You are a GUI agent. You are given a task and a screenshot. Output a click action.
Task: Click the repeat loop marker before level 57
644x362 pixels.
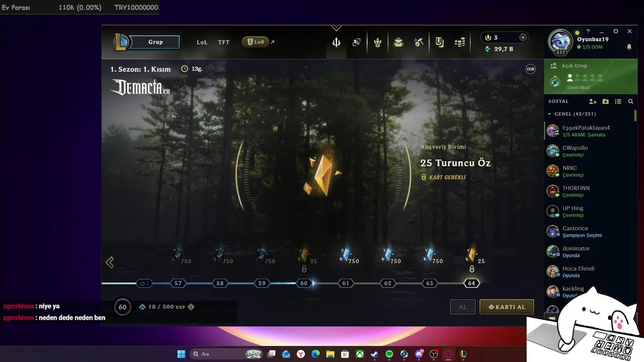pyautogui.click(x=144, y=283)
